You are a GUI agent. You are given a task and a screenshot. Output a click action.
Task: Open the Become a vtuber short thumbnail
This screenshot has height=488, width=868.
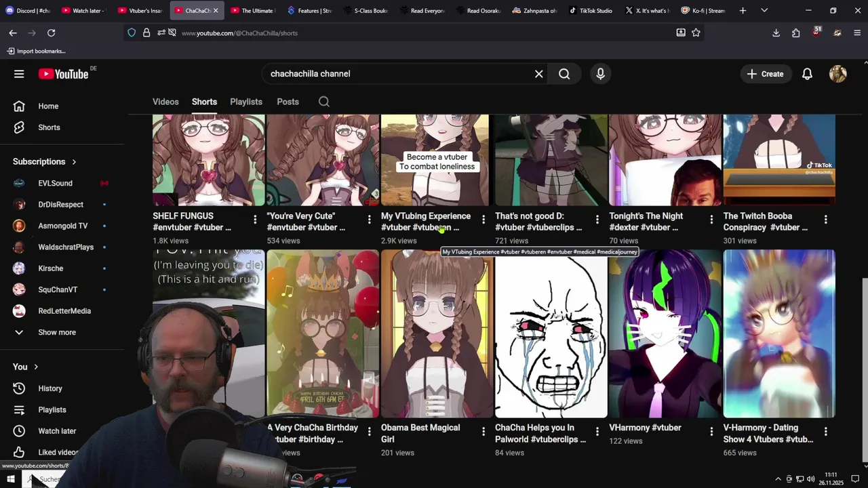[x=435, y=160]
